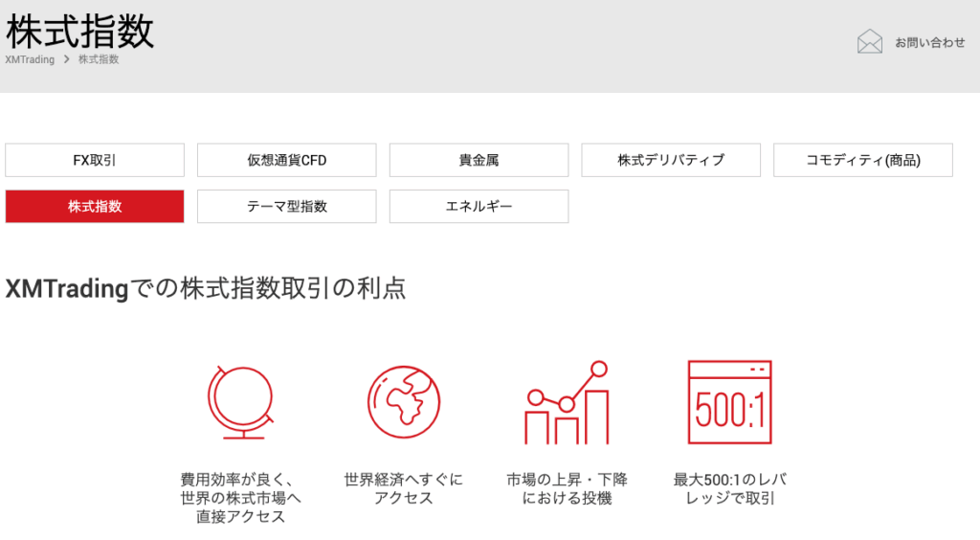
Task: Open the お問い合わせ contact link
Action: pyautogui.click(x=930, y=42)
